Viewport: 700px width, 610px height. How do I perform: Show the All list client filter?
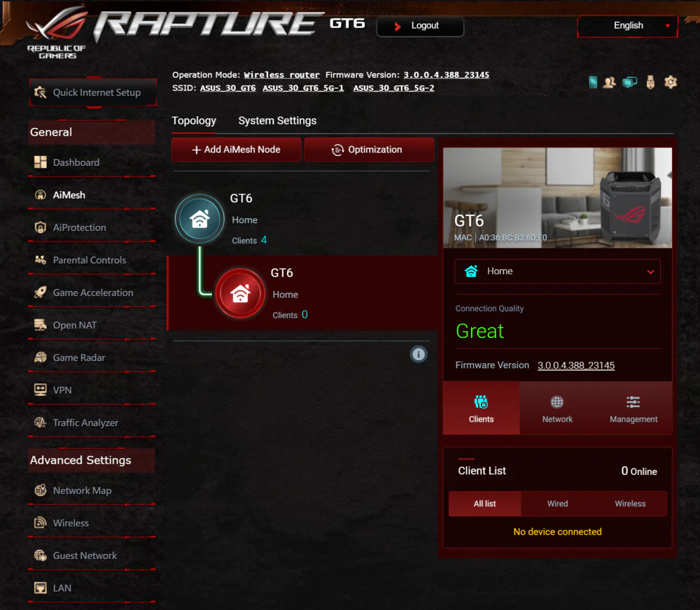[485, 504]
